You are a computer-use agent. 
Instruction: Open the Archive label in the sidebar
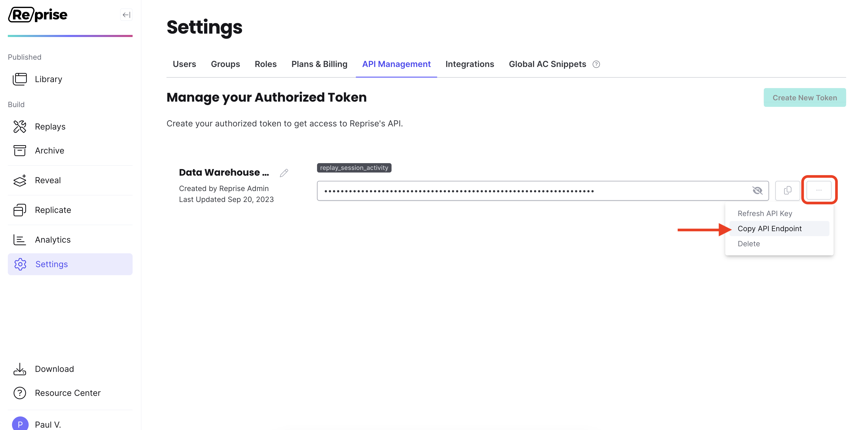point(49,151)
